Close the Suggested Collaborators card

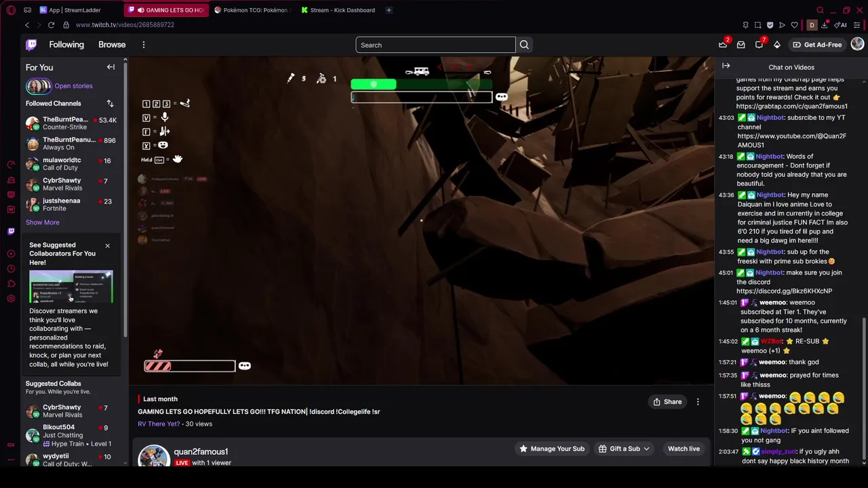(x=107, y=245)
